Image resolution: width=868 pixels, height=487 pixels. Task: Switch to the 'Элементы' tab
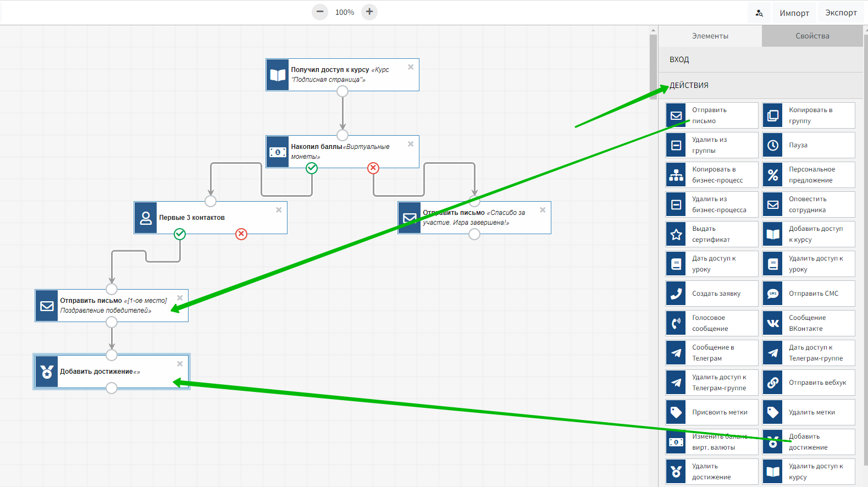pyautogui.click(x=710, y=36)
